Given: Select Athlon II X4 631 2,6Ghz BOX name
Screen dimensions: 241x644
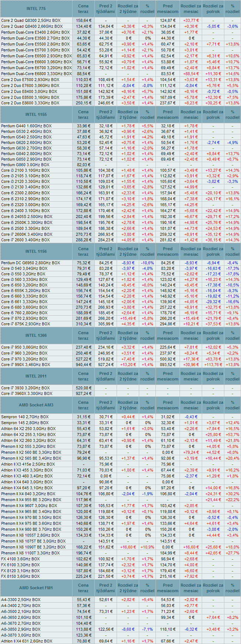Looking at the screenshot, I should click(27, 641).
